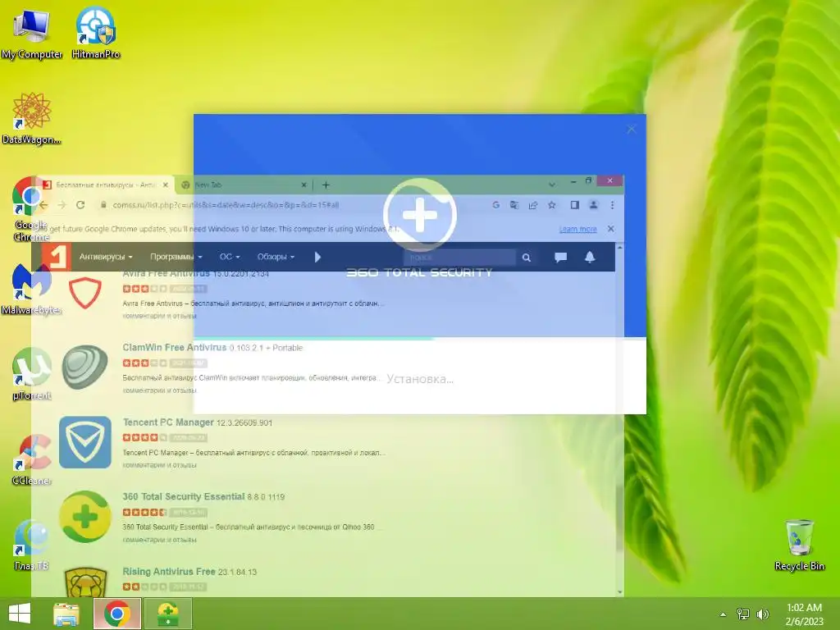Switch to 360 installer on the taskbar
The image size is (840, 630).
167,614
